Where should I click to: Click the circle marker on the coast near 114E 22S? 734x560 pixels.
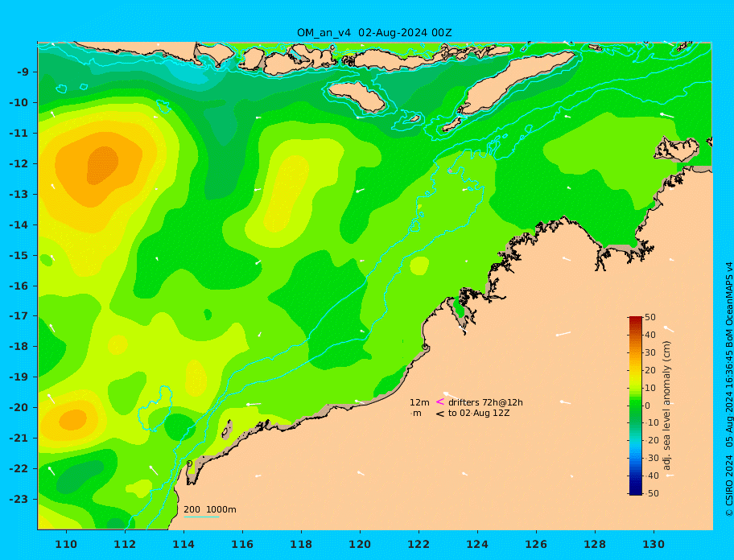189,463
